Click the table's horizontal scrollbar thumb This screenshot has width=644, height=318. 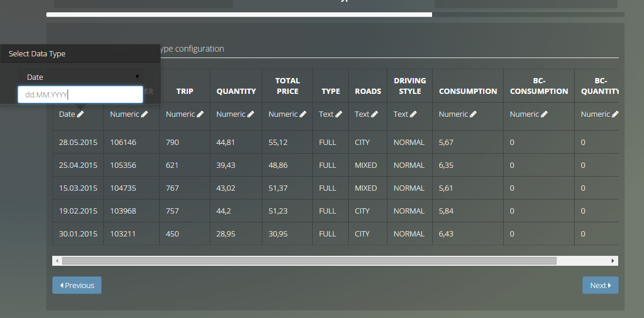click(309, 261)
